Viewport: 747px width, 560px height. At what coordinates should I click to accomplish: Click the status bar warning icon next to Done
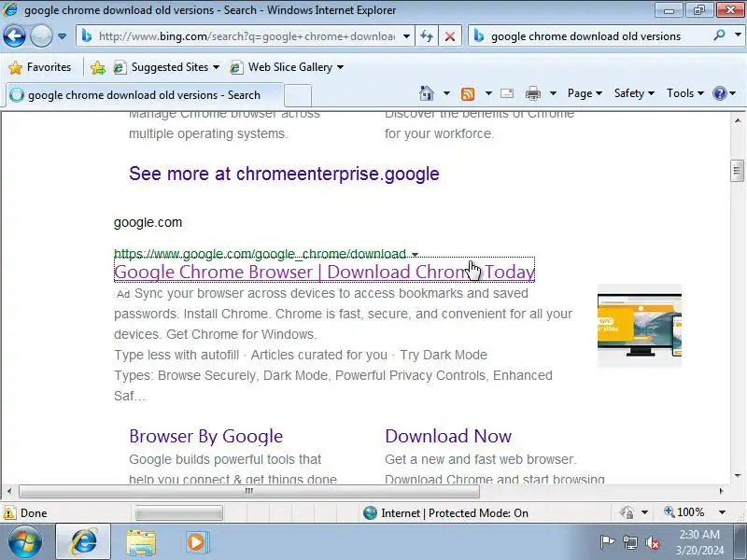pos(9,512)
